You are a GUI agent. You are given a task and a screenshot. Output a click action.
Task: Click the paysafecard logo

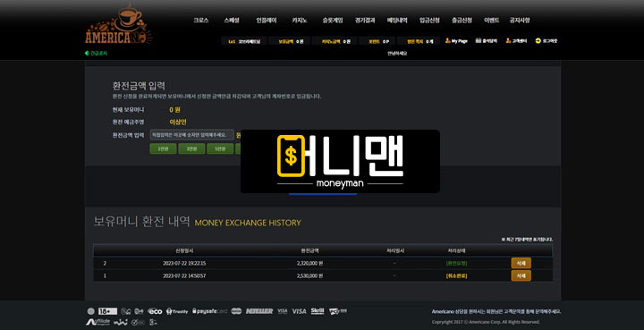click(x=209, y=311)
